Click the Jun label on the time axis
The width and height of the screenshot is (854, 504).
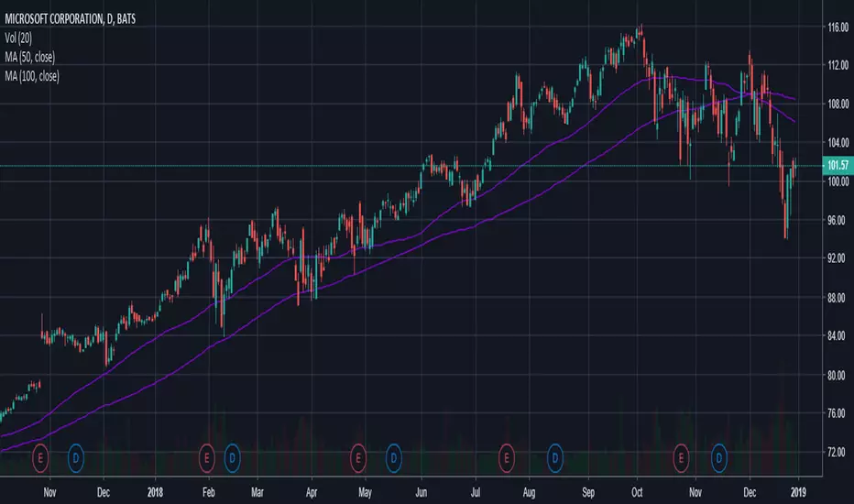(x=421, y=493)
